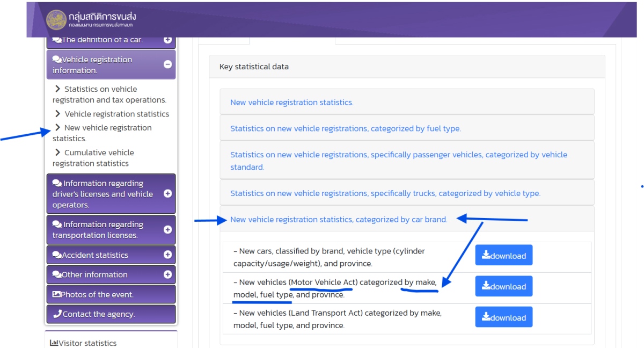Download Motor Vehicle Act make model file
The height and width of the screenshot is (348, 644).
coord(504,286)
